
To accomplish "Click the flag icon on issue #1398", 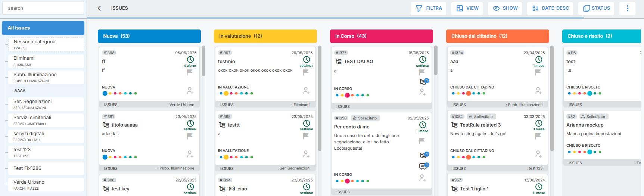I will click(x=190, y=72).
